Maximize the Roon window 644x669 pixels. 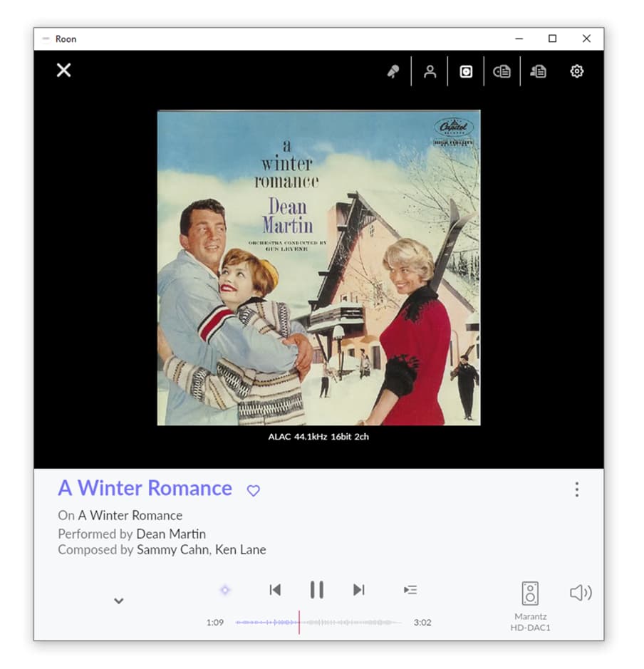pos(552,38)
